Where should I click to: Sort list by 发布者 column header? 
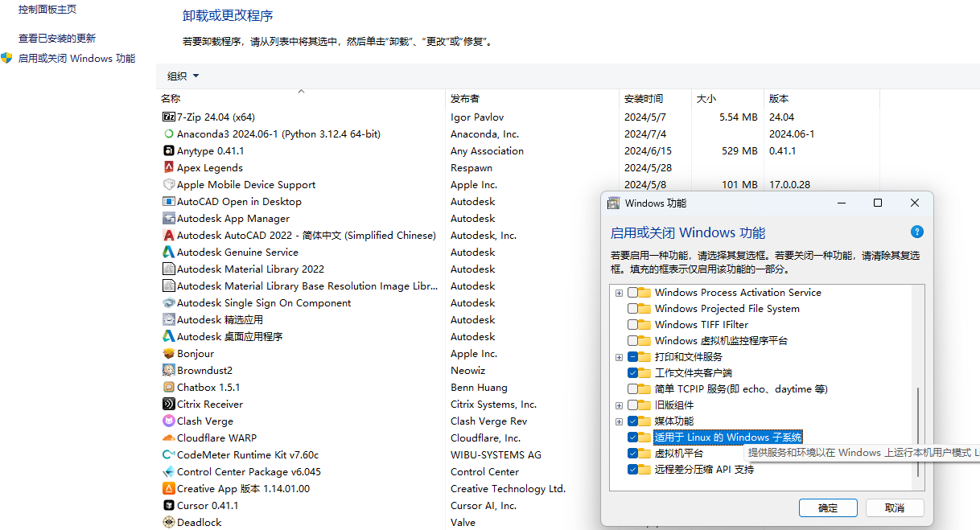(x=533, y=98)
